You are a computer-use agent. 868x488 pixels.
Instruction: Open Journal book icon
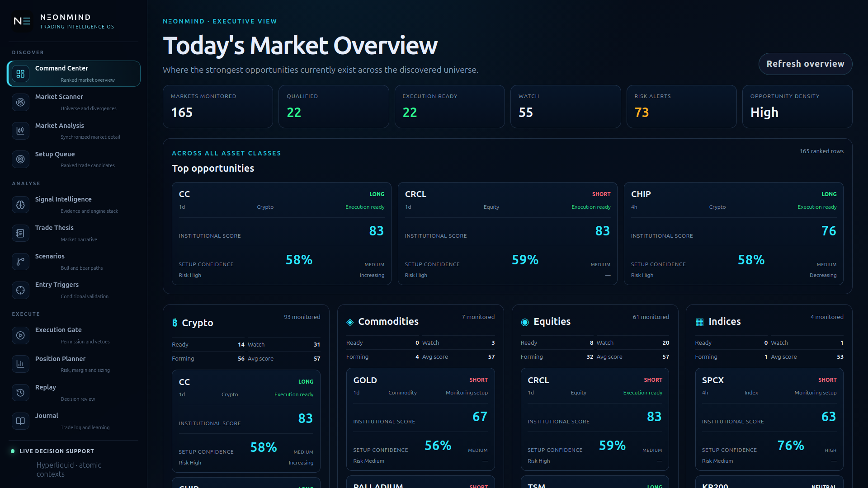20,421
